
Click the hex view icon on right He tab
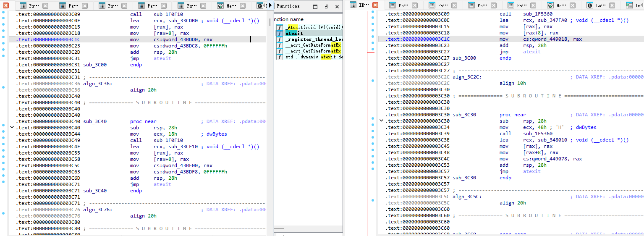pos(550,6)
